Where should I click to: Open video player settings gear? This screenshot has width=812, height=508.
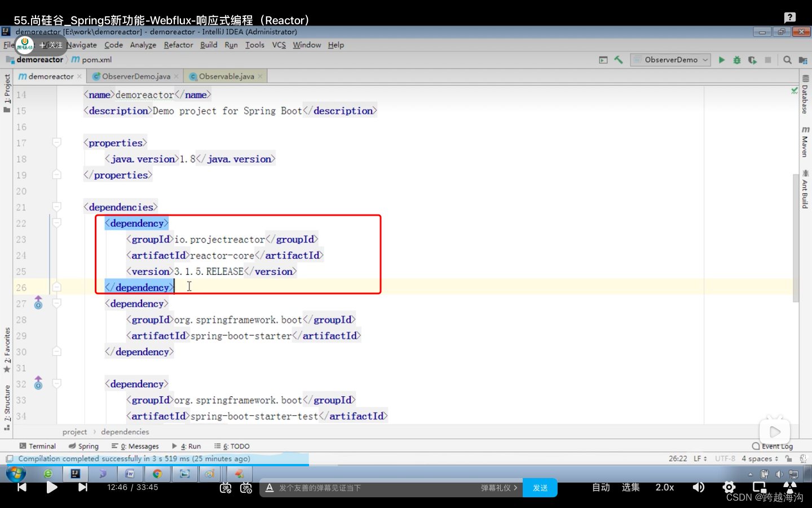(x=729, y=487)
